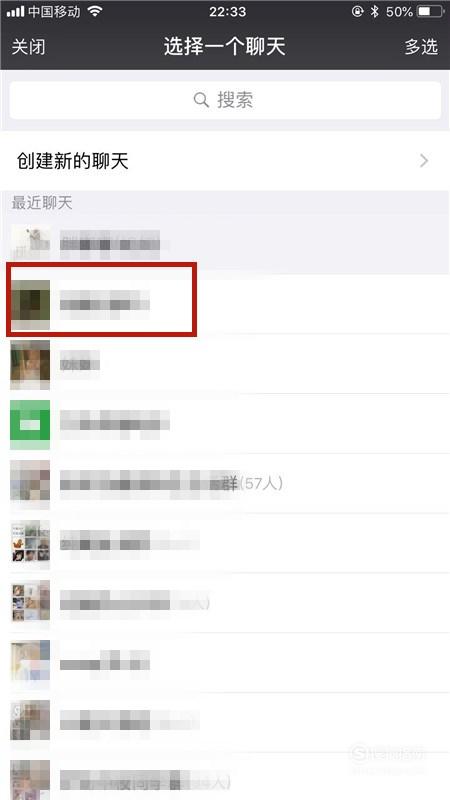Tap the 最近聊天 section header

tap(42, 203)
